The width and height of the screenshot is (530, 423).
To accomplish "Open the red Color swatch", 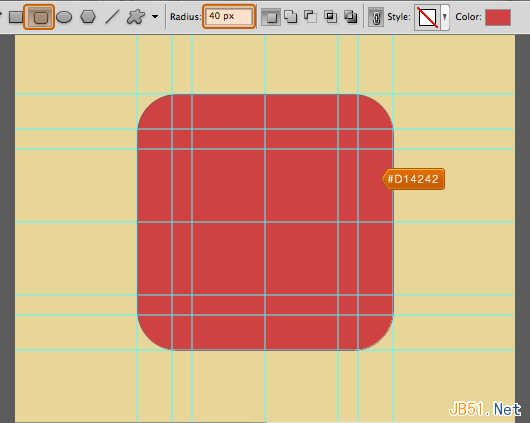I will click(498, 17).
